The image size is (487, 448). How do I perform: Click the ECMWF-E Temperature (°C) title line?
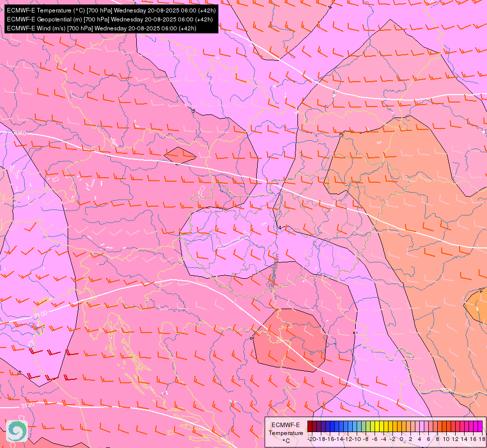point(111,10)
